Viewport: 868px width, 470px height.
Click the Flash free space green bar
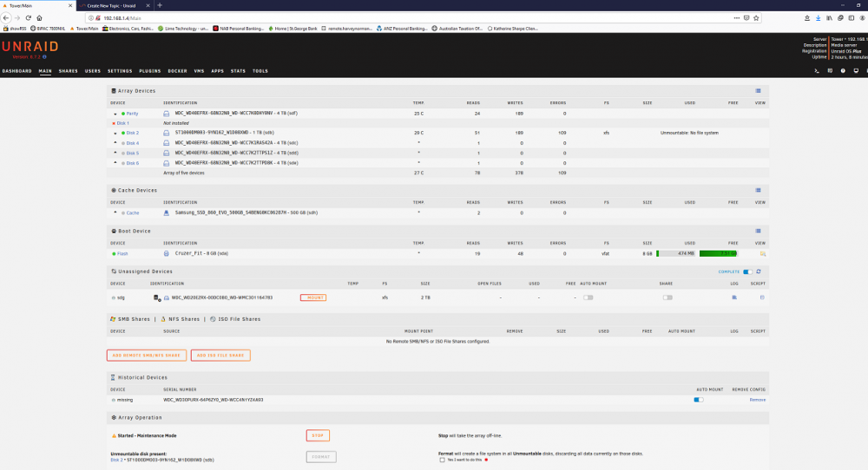click(718, 254)
